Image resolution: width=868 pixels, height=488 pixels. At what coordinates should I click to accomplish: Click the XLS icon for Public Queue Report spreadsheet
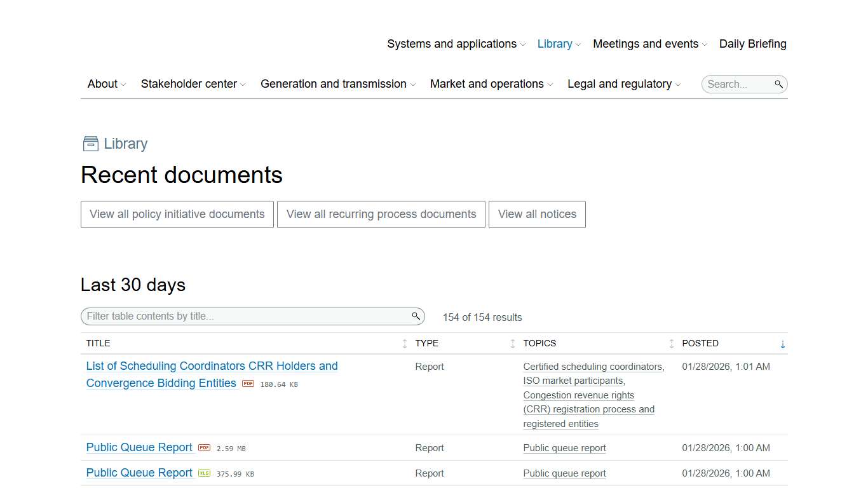(x=204, y=473)
